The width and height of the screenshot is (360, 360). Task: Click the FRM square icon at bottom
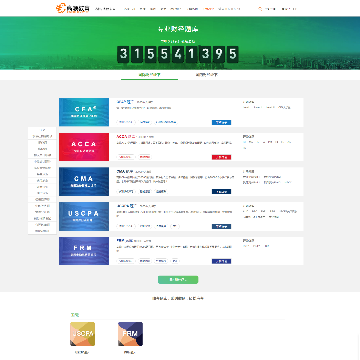tap(130, 334)
